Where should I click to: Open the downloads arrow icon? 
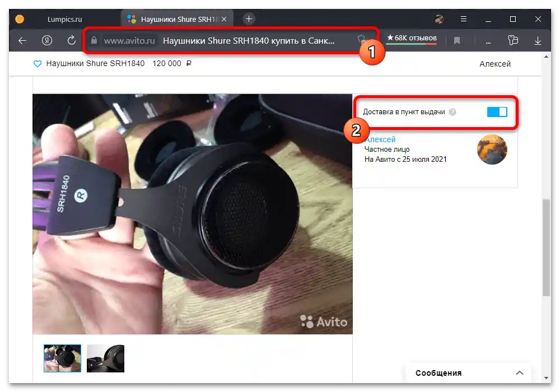[x=538, y=41]
